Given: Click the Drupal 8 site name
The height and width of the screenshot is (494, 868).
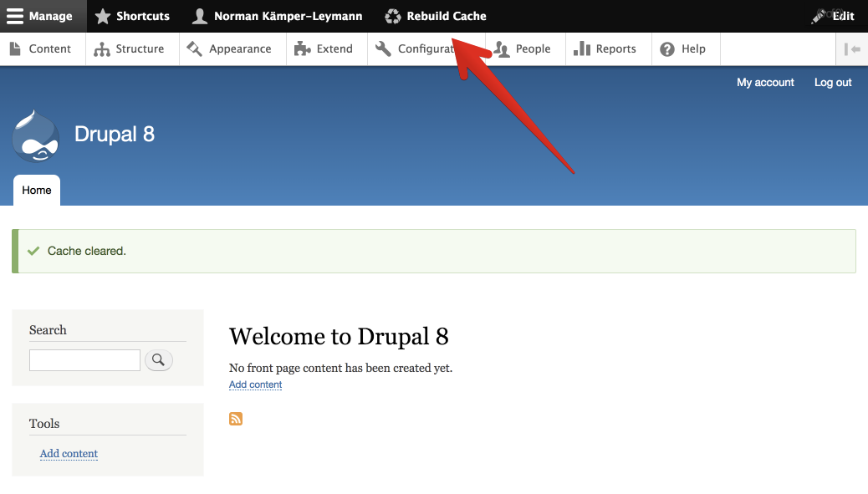Looking at the screenshot, I should [115, 134].
